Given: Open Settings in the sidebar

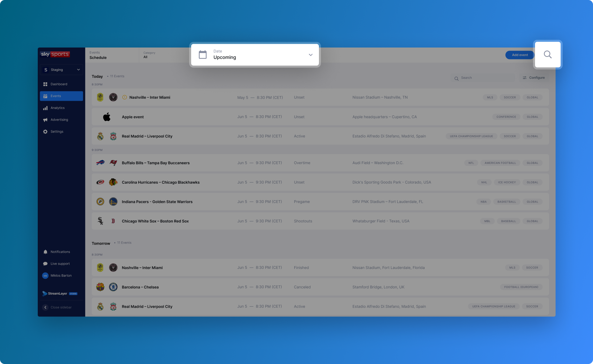Looking at the screenshot, I should (x=61, y=131).
